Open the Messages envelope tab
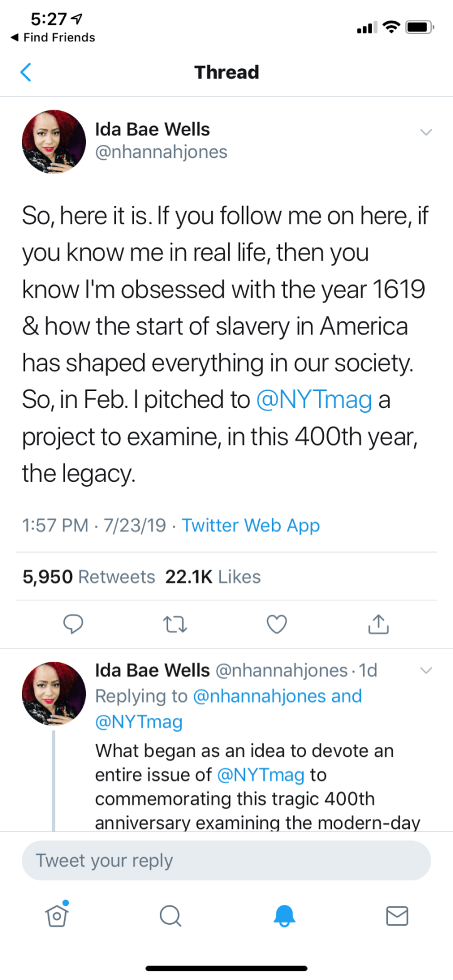Screen dimensions: 453x980 click(397, 916)
